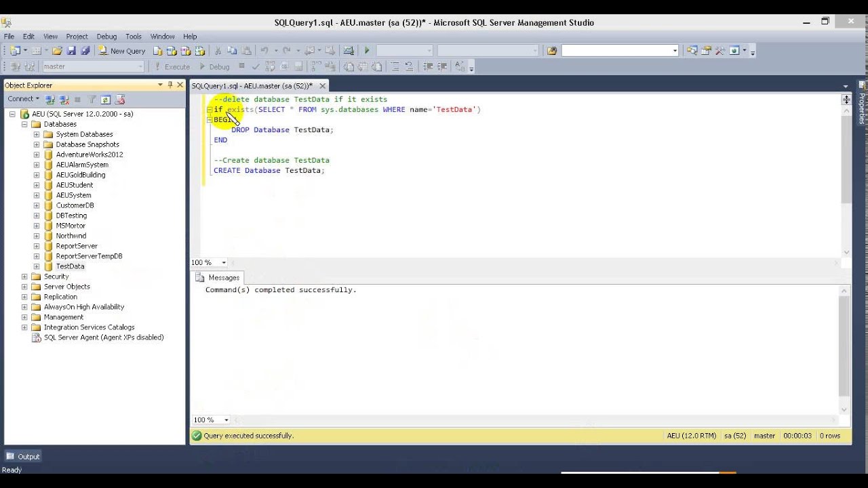The image size is (868, 488).
Task: Collapse the if exists code block
Action: [x=210, y=109]
